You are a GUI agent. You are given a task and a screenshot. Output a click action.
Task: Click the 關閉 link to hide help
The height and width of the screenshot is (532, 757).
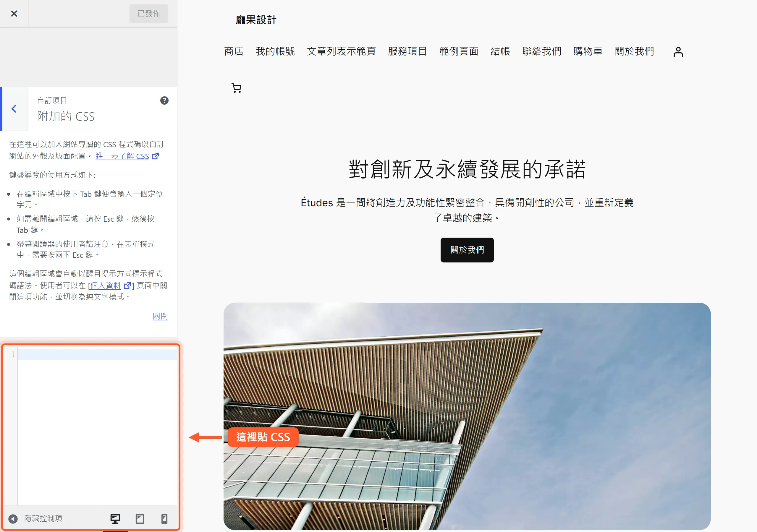[x=160, y=316]
